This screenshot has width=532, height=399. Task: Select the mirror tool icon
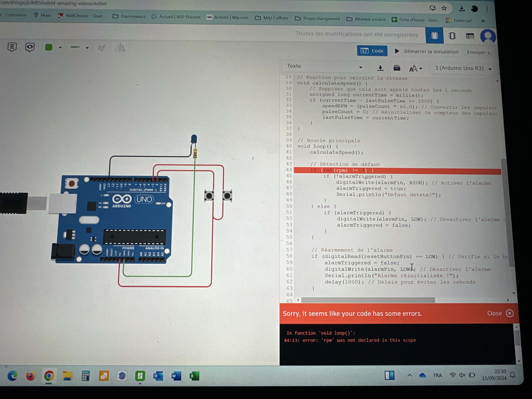pos(120,48)
